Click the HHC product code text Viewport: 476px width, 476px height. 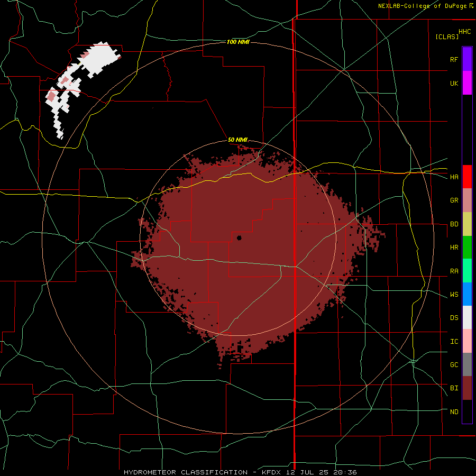464,32
